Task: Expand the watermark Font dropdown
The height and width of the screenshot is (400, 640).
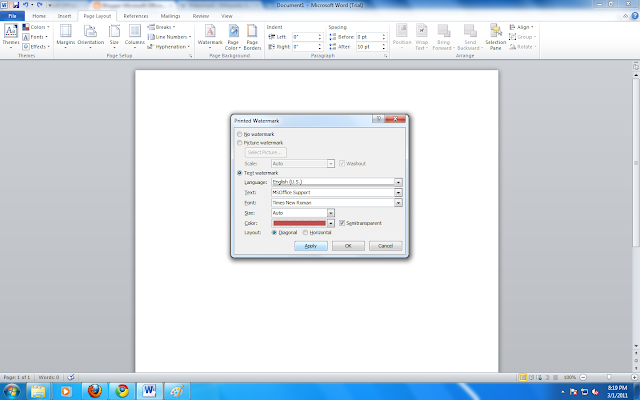Action: click(398, 202)
